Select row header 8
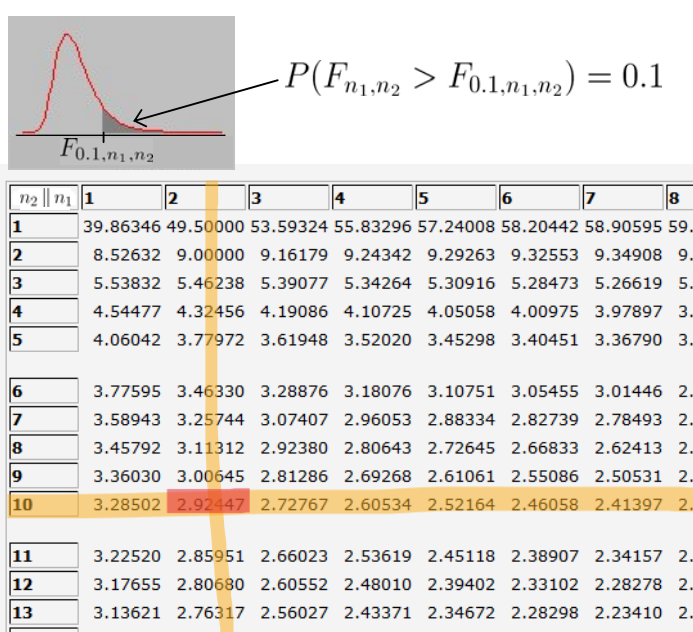This screenshot has width=693, height=632. pyautogui.click(x=43, y=449)
